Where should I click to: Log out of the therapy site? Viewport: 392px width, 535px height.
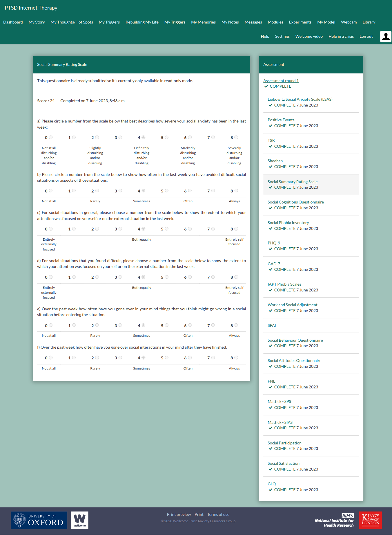[366, 36]
